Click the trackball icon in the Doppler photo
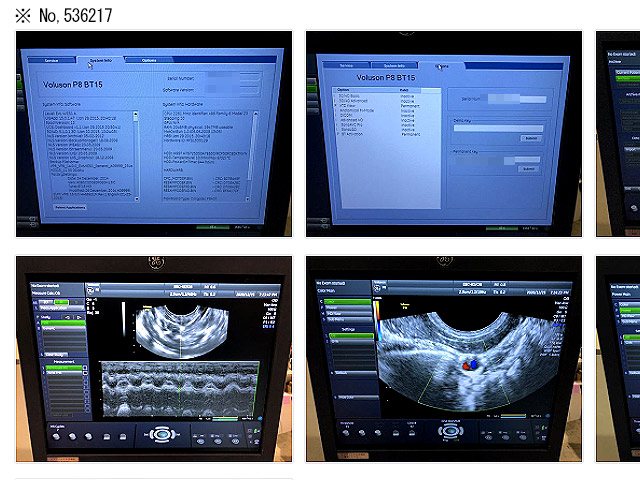This screenshot has width=640, height=480. (x=450, y=431)
